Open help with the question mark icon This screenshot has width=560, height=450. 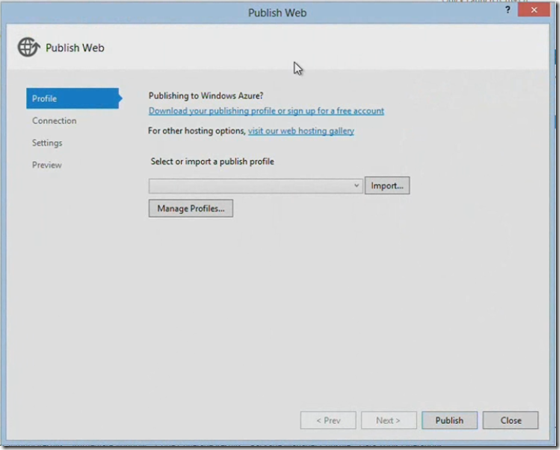pos(508,10)
